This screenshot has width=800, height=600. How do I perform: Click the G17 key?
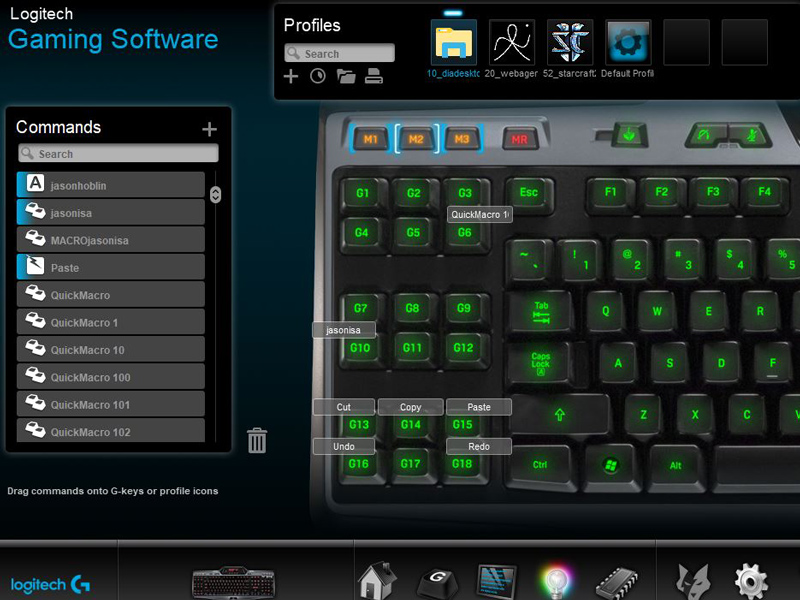(410, 463)
